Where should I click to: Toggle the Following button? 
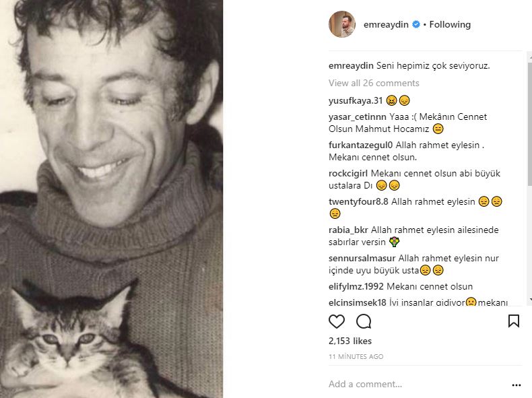coord(450,25)
